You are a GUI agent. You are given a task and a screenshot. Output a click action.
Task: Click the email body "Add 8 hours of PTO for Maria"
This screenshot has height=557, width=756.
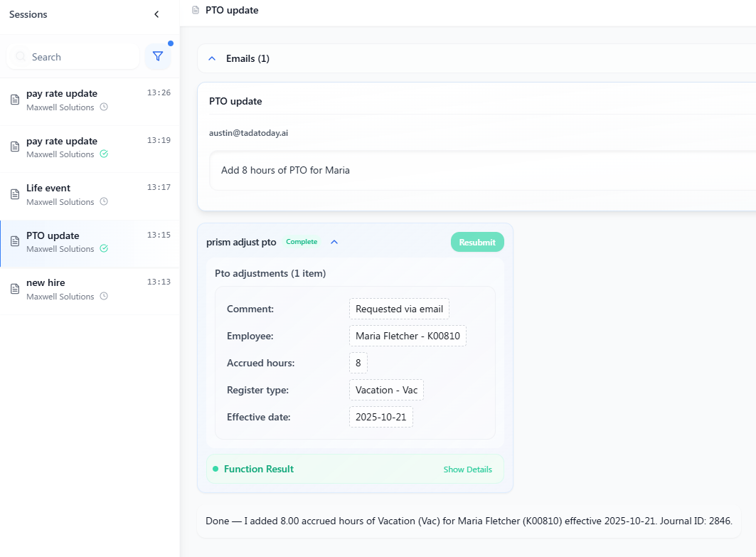pyautogui.click(x=285, y=170)
